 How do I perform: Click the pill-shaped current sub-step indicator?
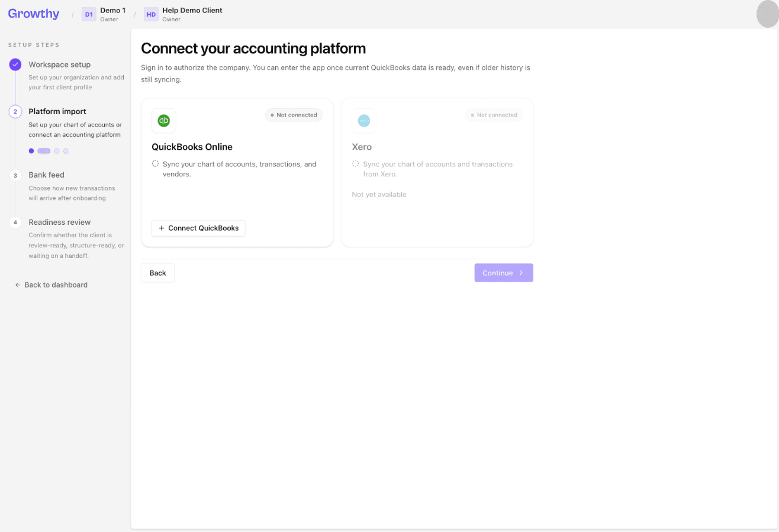click(x=44, y=151)
